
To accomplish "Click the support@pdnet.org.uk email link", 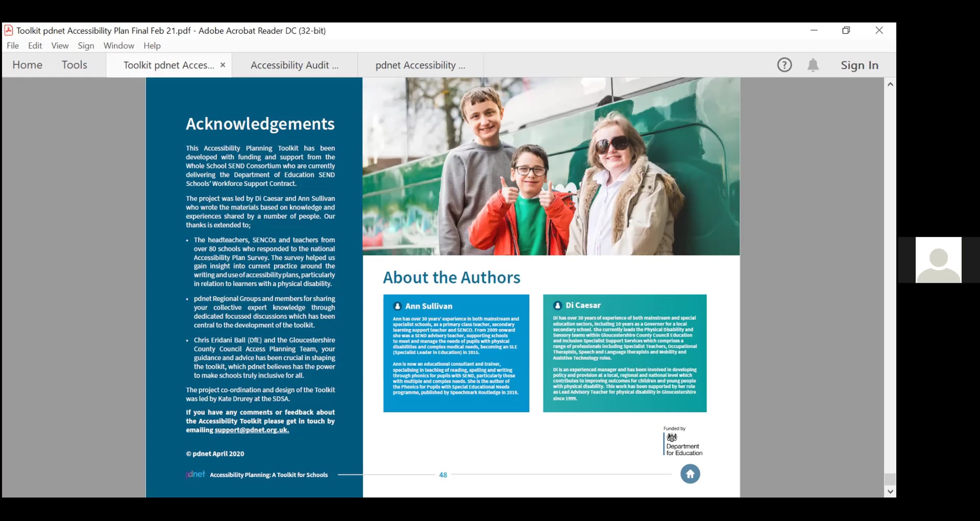I will [x=252, y=430].
